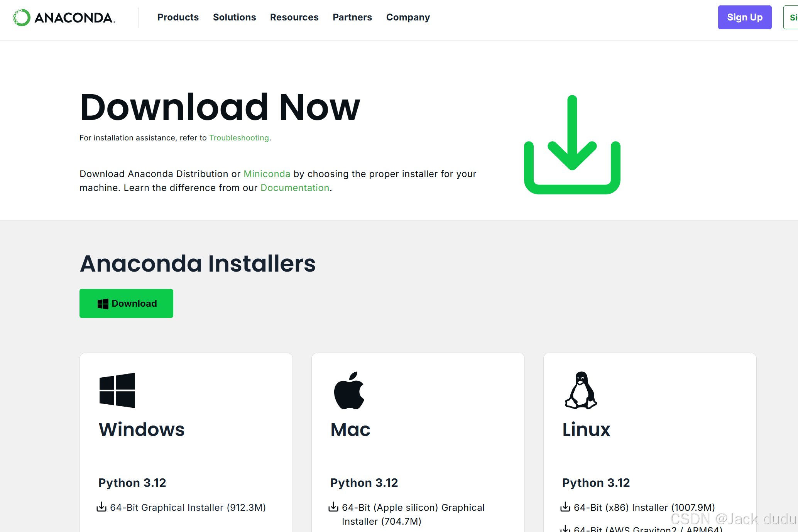Open the Solutions menu
The height and width of the screenshot is (532, 798).
point(234,17)
